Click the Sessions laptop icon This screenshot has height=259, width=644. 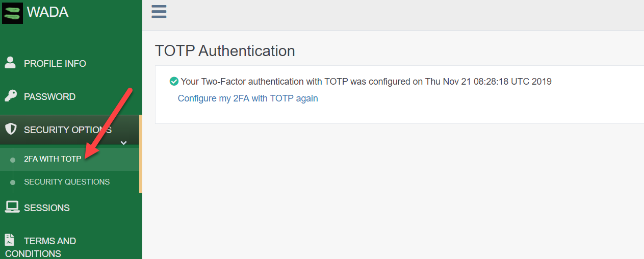click(x=12, y=207)
